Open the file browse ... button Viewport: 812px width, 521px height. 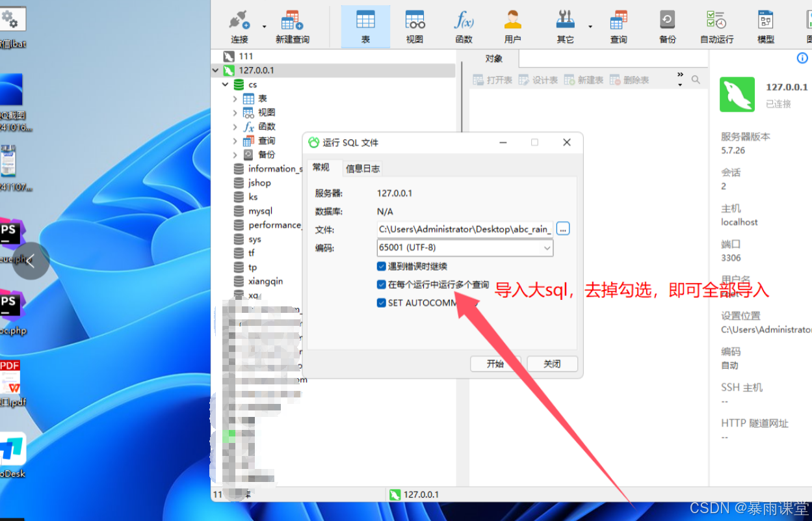pyautogui.click(x=563, y=229)
